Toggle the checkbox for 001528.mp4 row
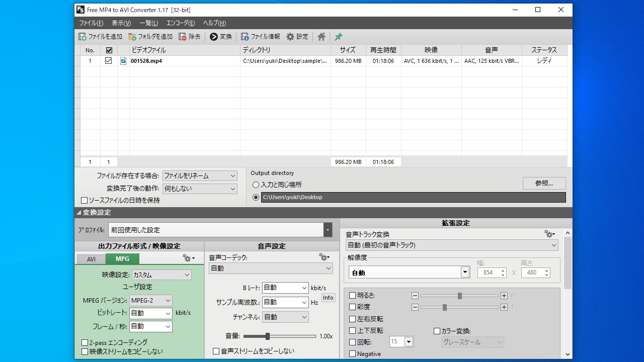The width and height of the screenshot is (644, 362). (109, 61)
